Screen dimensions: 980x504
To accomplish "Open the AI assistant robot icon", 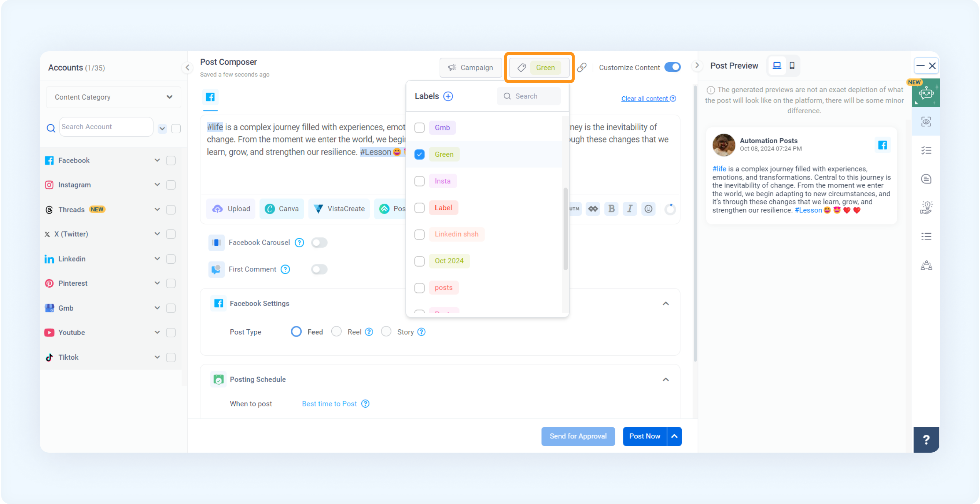I will pos(926,93).
